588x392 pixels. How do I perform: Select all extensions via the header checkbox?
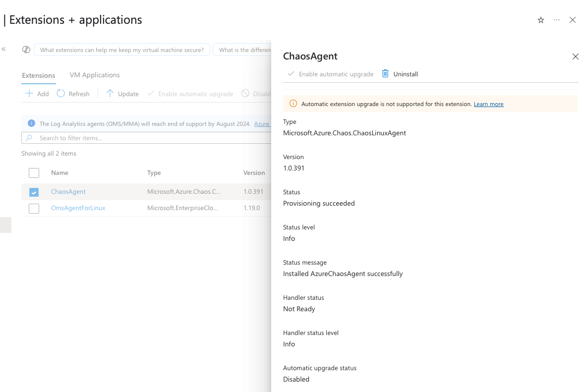pos(34,172)
